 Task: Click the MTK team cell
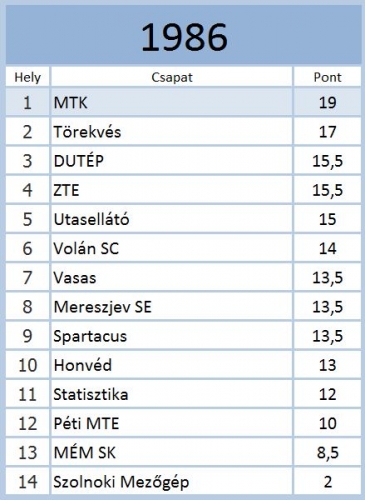point(172,102)
